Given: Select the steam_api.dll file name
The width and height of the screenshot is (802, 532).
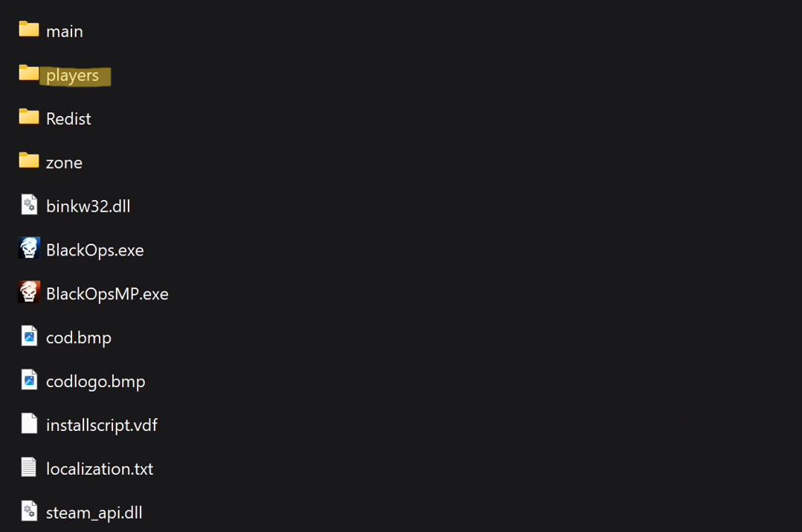Looking at the screenshot, I should (x=94, y=513).
